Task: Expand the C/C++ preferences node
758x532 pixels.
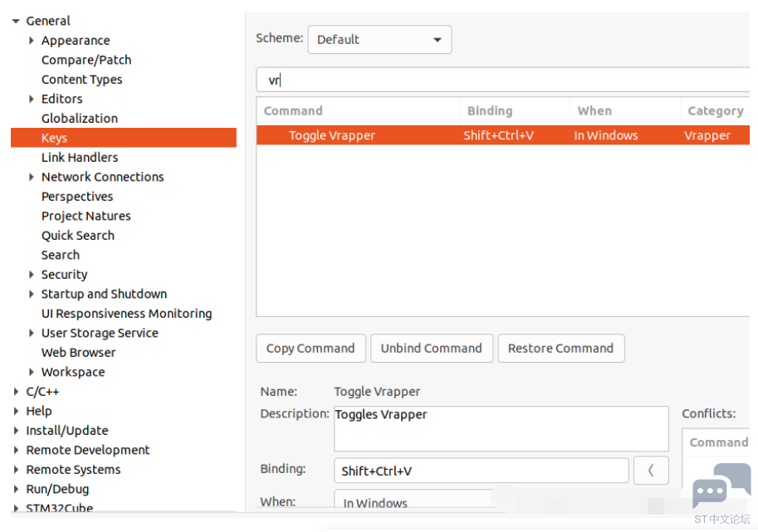Action: click(16, 392)
